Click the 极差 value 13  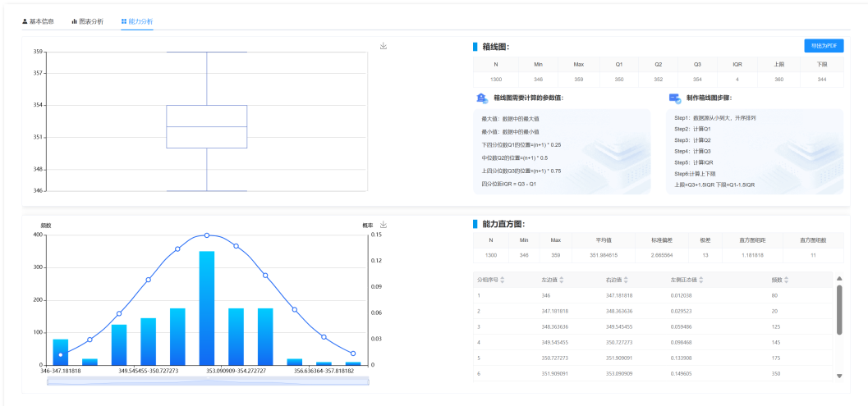[x=705, y=256]
